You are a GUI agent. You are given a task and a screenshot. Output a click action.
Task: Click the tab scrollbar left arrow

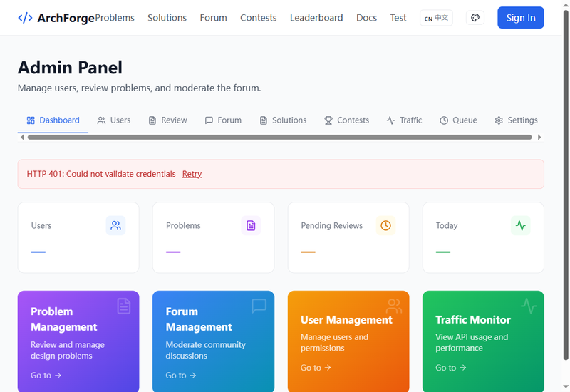click(x=22, y=137)
